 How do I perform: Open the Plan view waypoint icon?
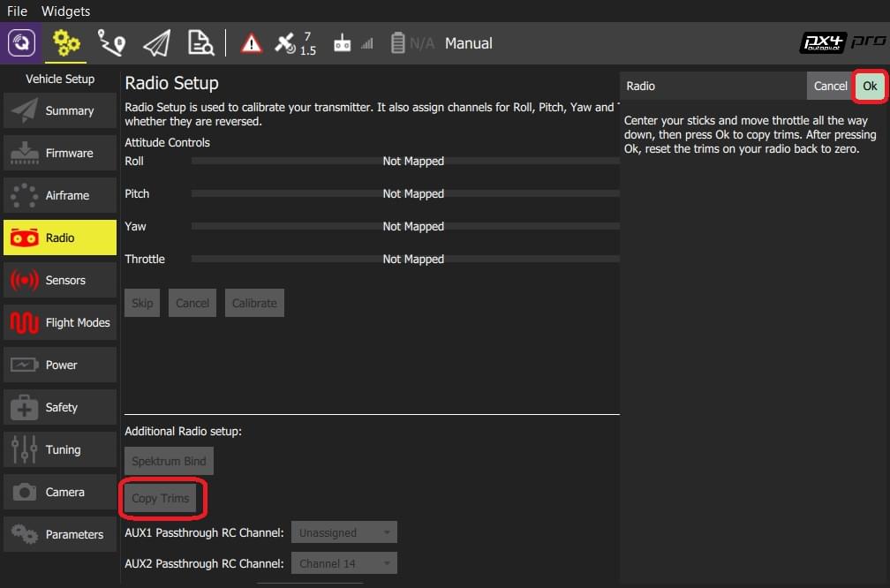[x=111, y=43]
